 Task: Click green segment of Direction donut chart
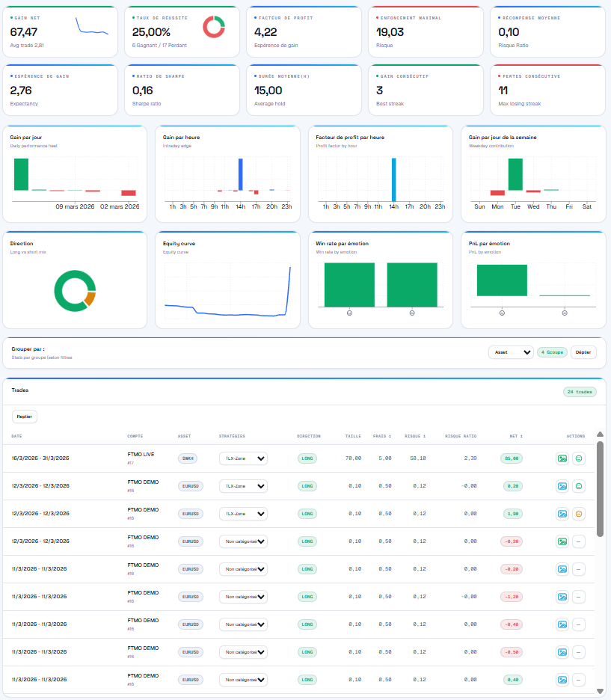[63, 291]
